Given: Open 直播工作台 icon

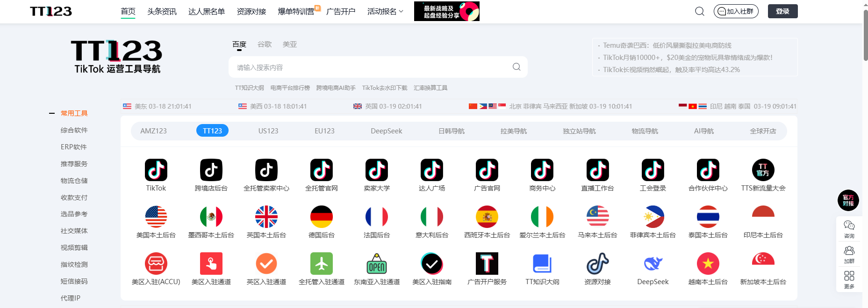Looking at the screenshot, I should click(x=598, y=170).
